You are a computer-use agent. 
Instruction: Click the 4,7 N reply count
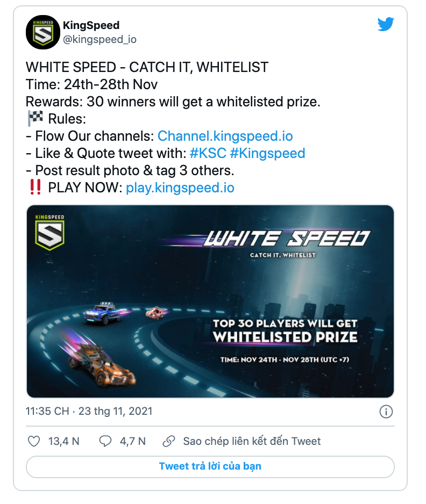132,441
